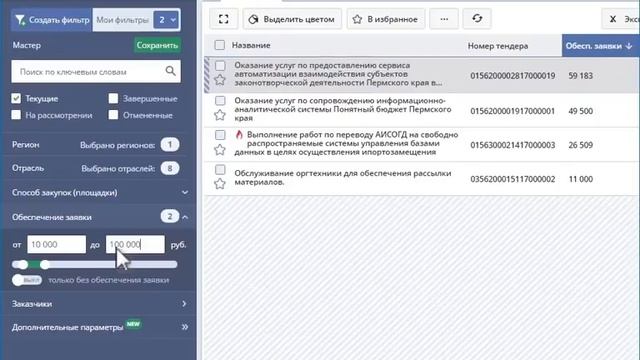Check the row for tender 0156200002817000019

(220, 65)
